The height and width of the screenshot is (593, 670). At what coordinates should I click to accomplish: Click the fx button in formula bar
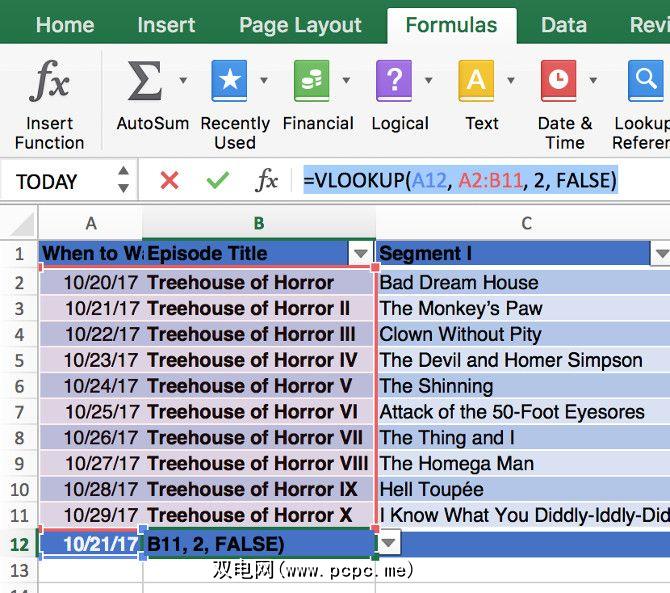[266, 180]
